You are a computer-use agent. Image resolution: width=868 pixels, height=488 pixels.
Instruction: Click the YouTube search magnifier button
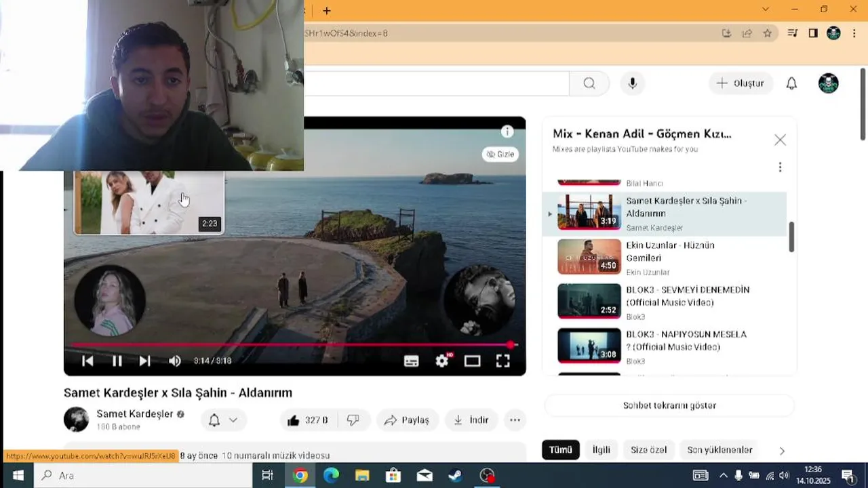click(589, 83)
